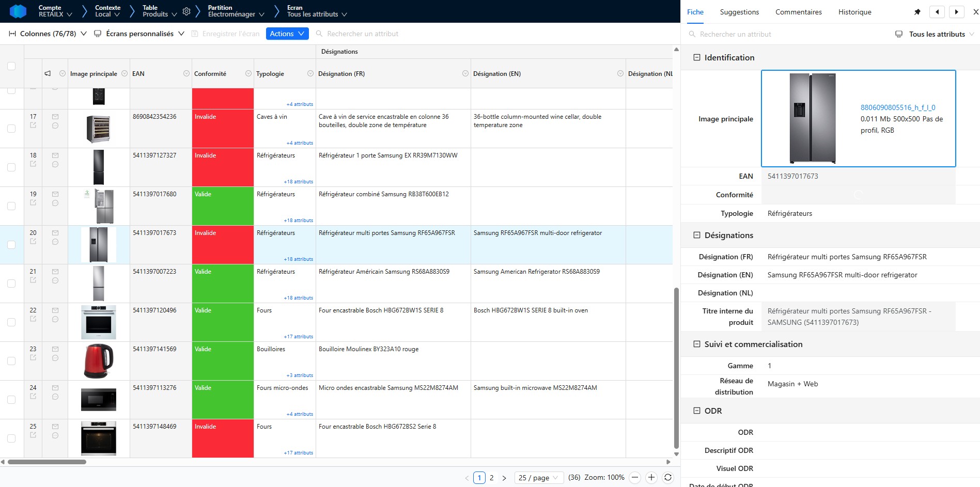Open Actions dropdown button
The width and height of the screenshot is (980, 487).
click(287, 34)
